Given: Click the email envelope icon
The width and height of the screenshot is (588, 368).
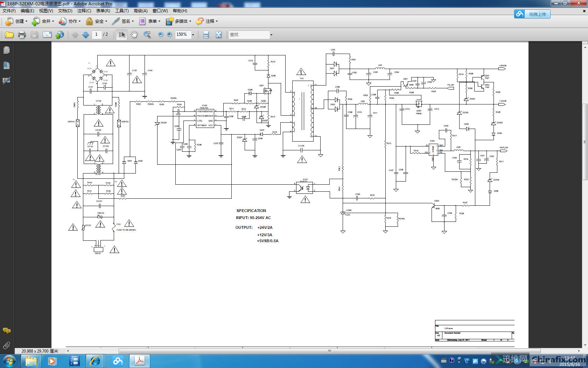Looking at the screenshot, I should [x=47, y=35].
